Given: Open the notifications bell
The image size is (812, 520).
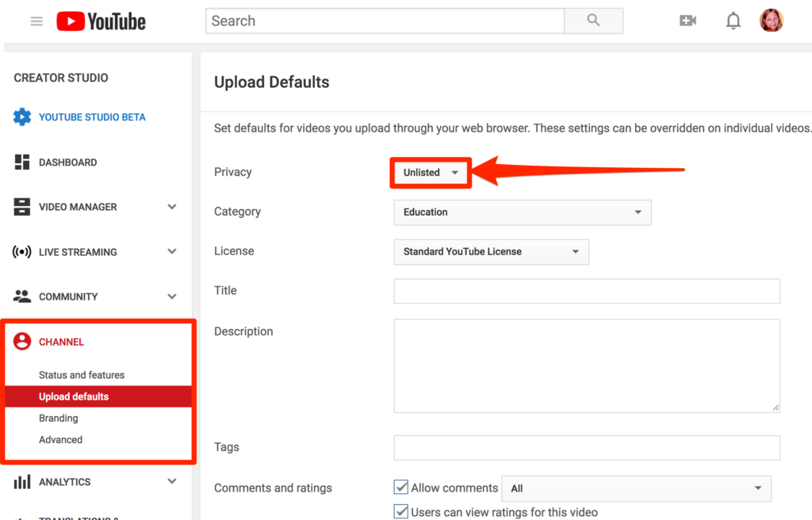Looking at the screenshot, I should [733, 21].
